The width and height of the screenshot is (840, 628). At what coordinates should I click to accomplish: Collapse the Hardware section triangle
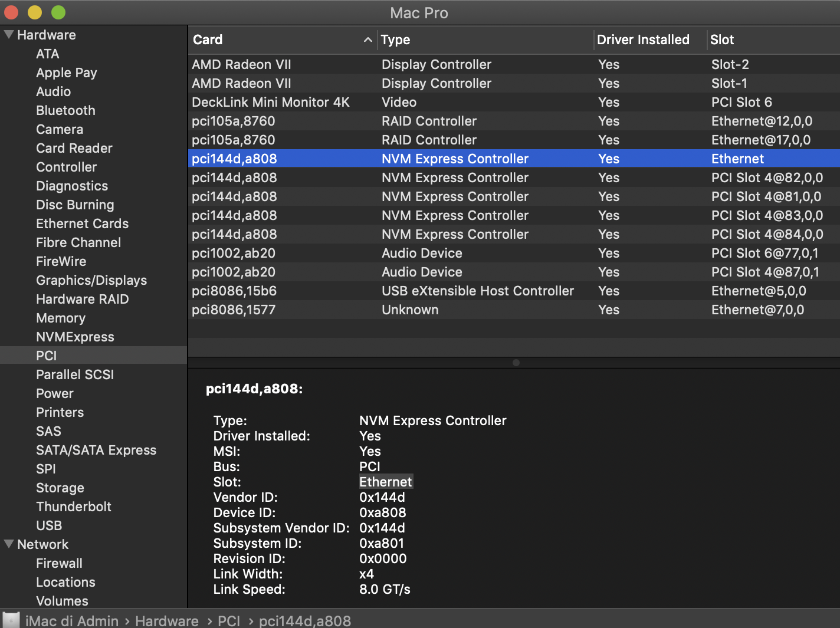point(9,35)
